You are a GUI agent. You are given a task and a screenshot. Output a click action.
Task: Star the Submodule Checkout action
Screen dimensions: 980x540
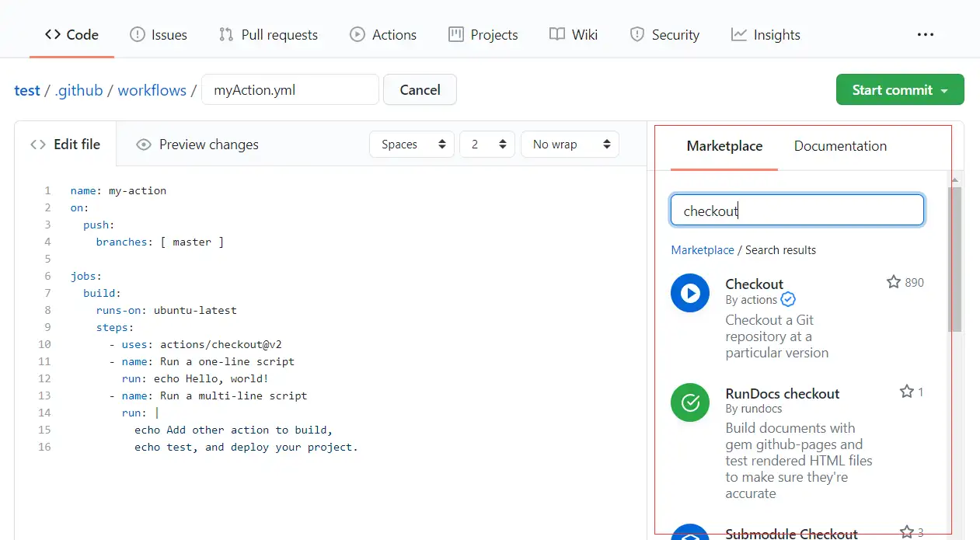coord(906,532)
